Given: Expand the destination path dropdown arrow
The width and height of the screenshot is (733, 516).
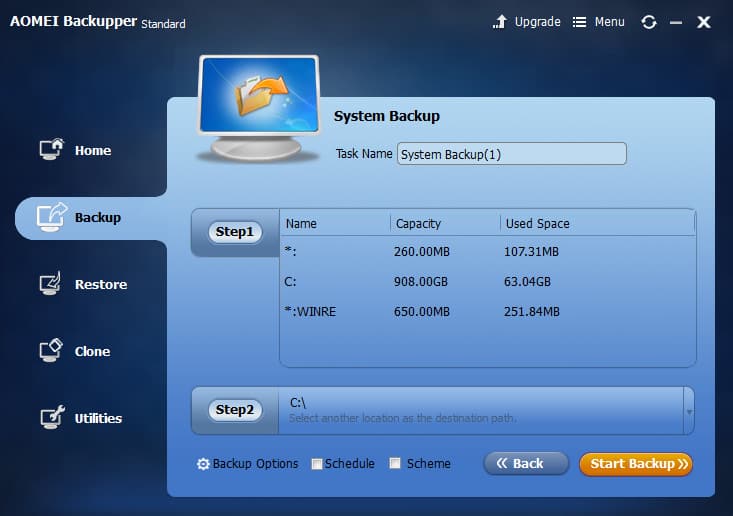Looking at the screenshot, I should tap(688, 411).
